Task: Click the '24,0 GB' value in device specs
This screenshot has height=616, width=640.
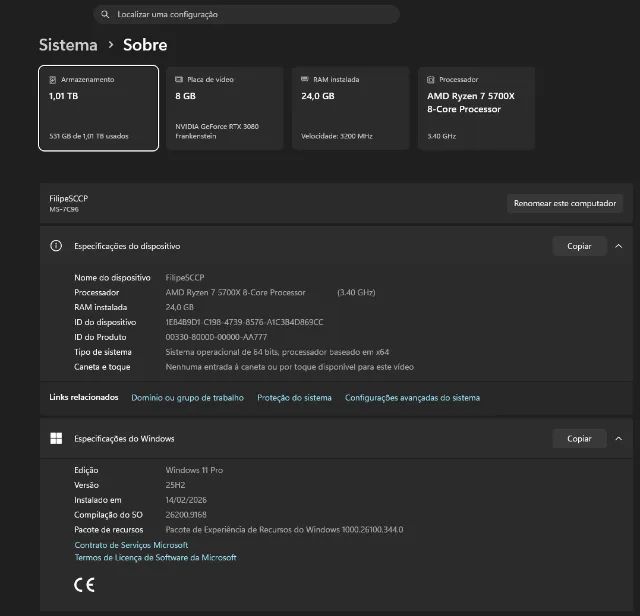Action: [x=180, y=307]
